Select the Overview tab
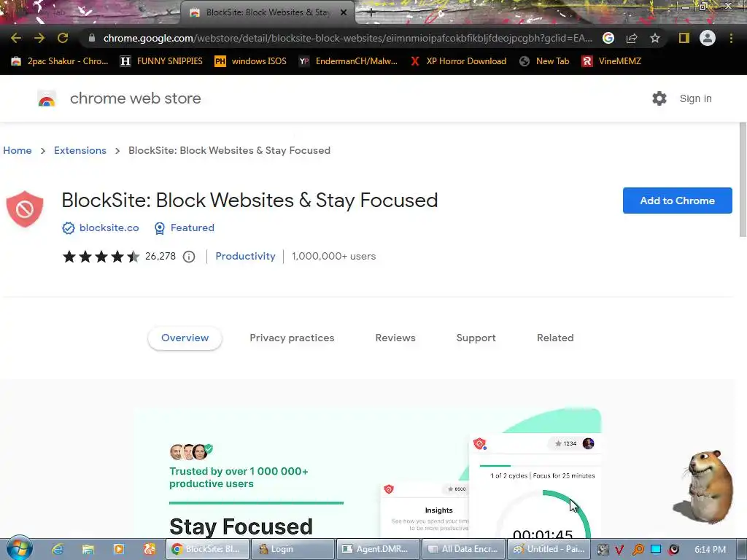The height and width of the screenshot is (560, 747). pyautogui.click(x=185, y=338)
